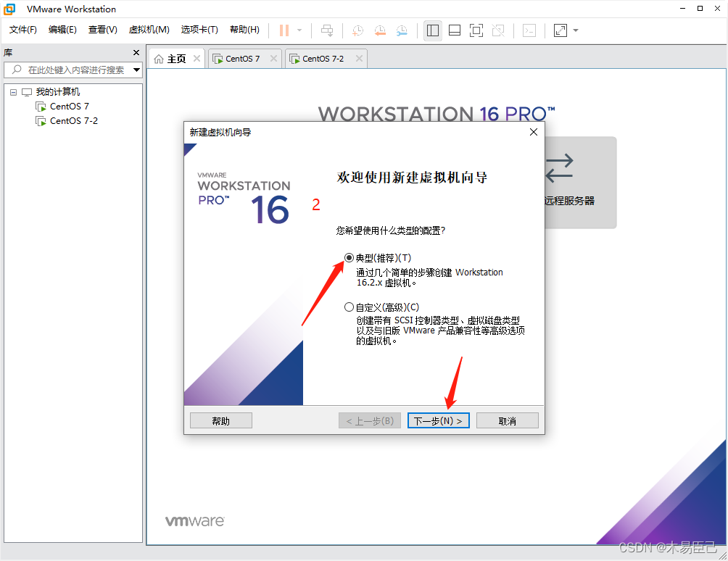Open the search filter dropdown in library

click(136, 70)
